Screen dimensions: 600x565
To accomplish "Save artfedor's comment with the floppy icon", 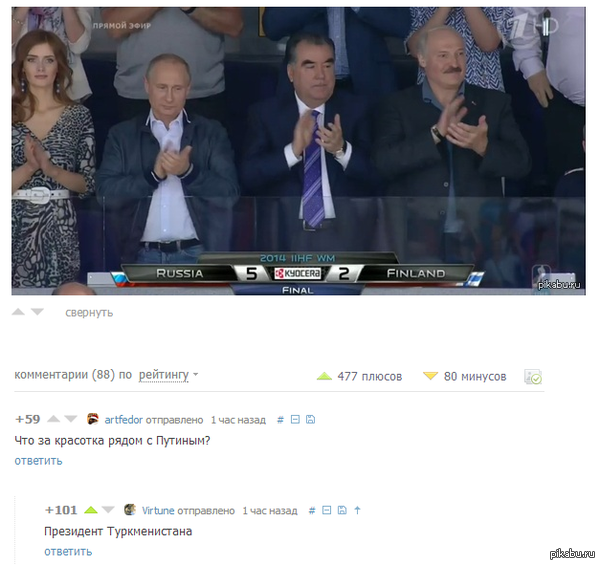I will tap(310, 420).
